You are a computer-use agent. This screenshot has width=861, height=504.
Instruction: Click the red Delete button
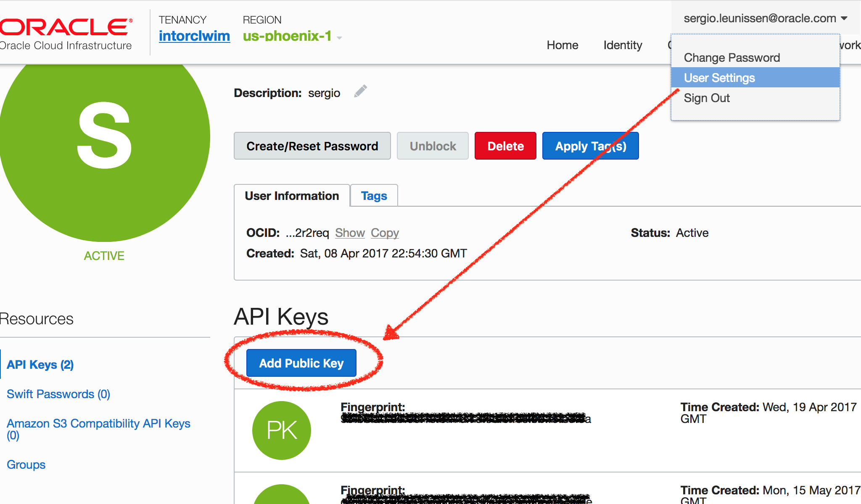(x=505, y=146)
